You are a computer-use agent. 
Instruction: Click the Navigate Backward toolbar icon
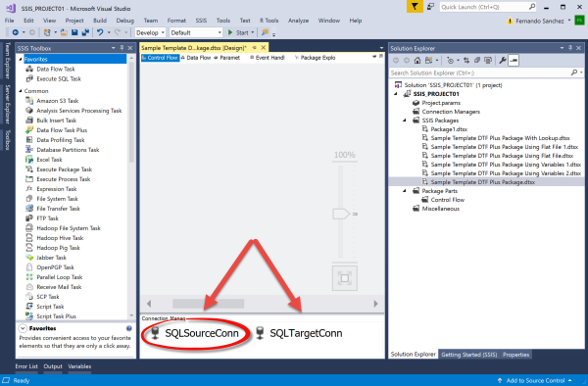tap(16, 32)
